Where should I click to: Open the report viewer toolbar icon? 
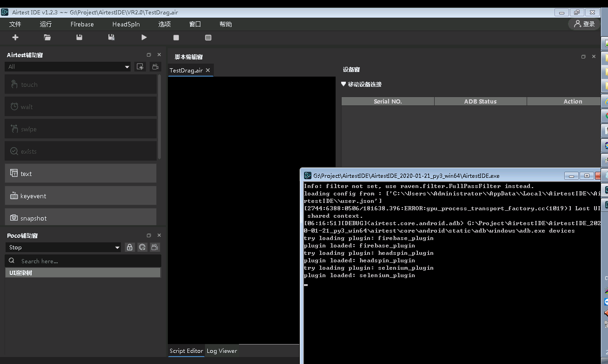pos(208,38)
